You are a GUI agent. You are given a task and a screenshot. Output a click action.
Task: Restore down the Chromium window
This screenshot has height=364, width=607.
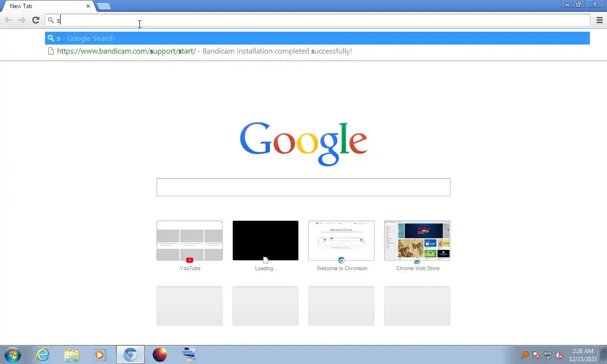click(579, 4)
